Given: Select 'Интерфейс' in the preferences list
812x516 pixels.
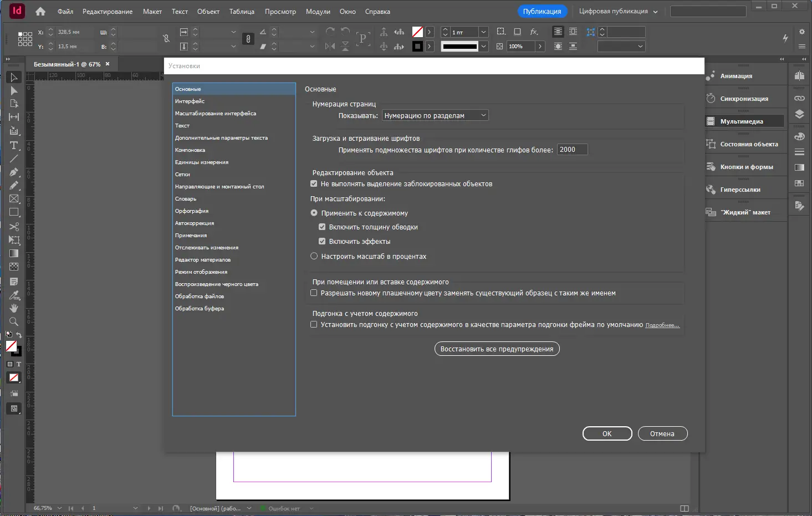Looking at the screenshot, I should 234,101.
